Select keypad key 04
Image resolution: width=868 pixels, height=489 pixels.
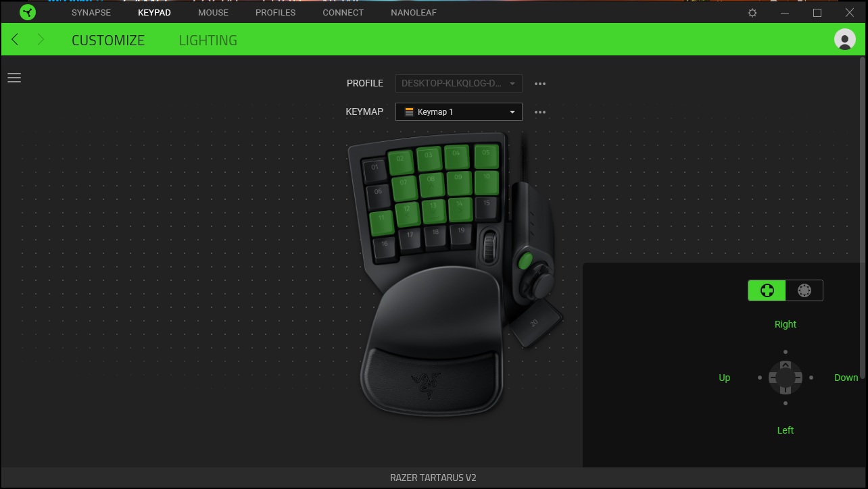(457, 155)
